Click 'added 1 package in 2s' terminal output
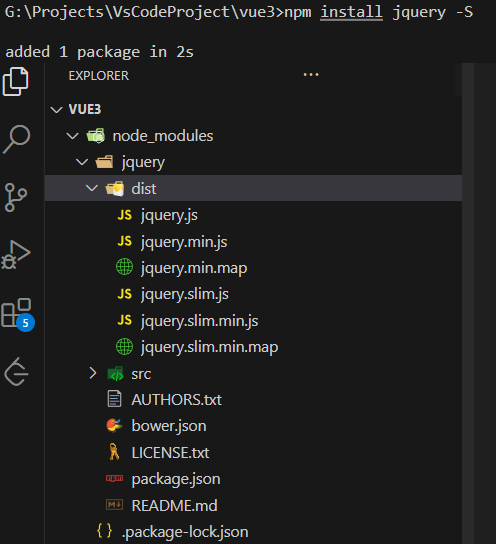This screenshot has width=496, height=544. coord(100,52)
